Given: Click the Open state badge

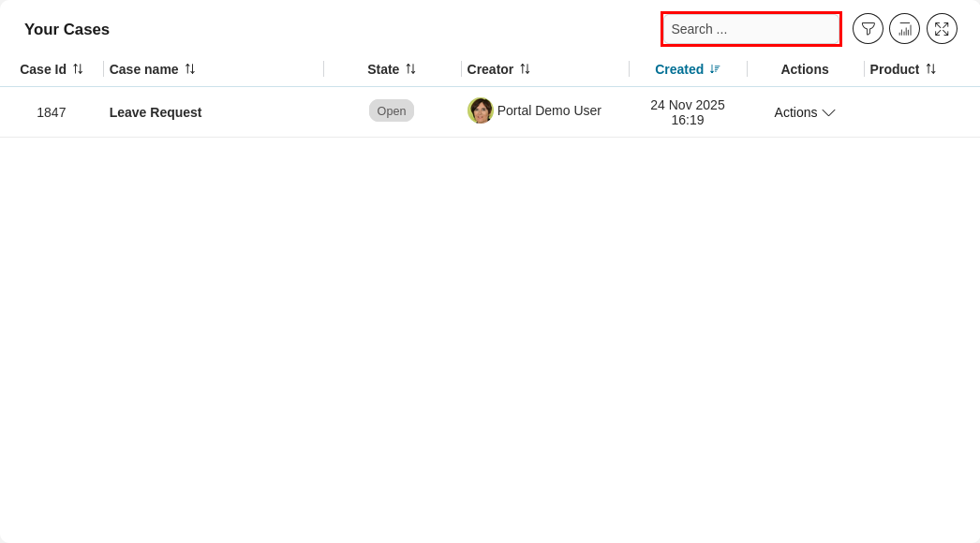Looking at the screenshot, I should point(391,110).
